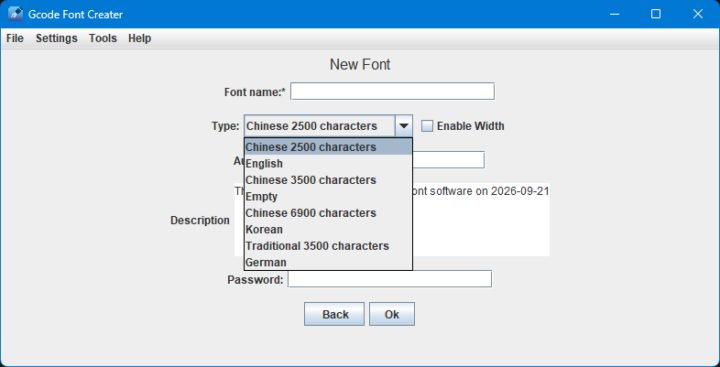Click the Back button
Screen dimensions: 720x367
tap(334, 314)
